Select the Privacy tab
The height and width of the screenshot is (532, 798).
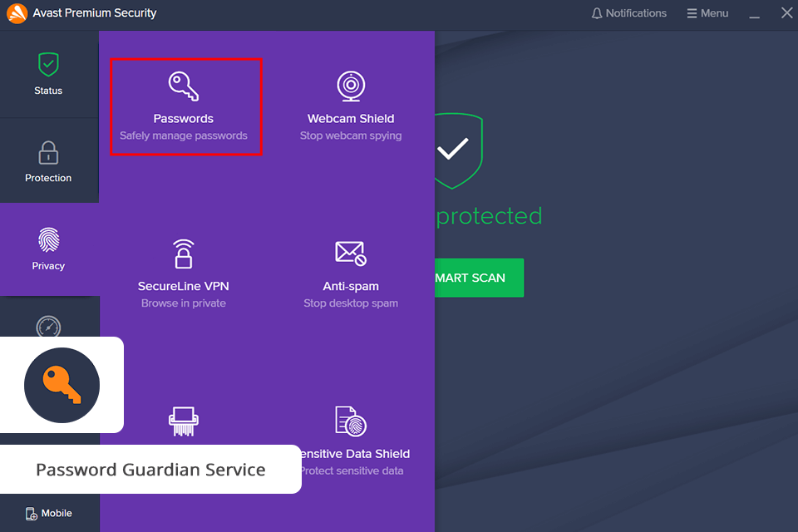[x=48, y=249]
